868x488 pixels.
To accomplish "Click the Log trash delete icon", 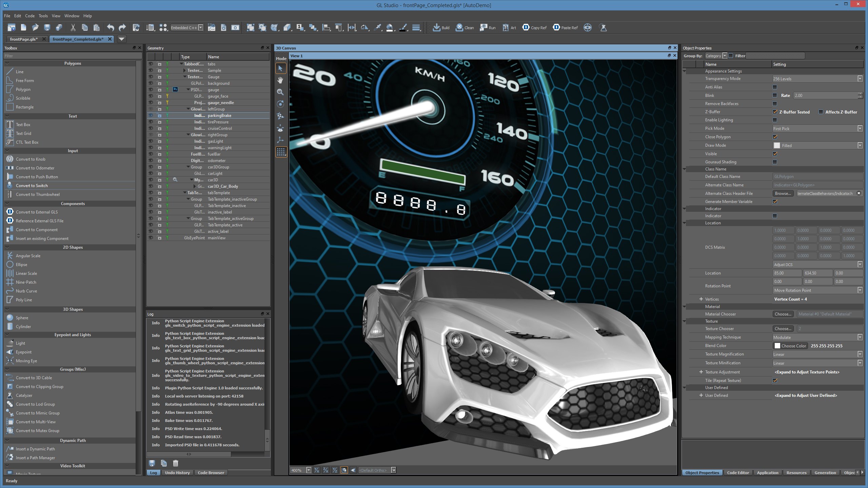I will (175, 463).
